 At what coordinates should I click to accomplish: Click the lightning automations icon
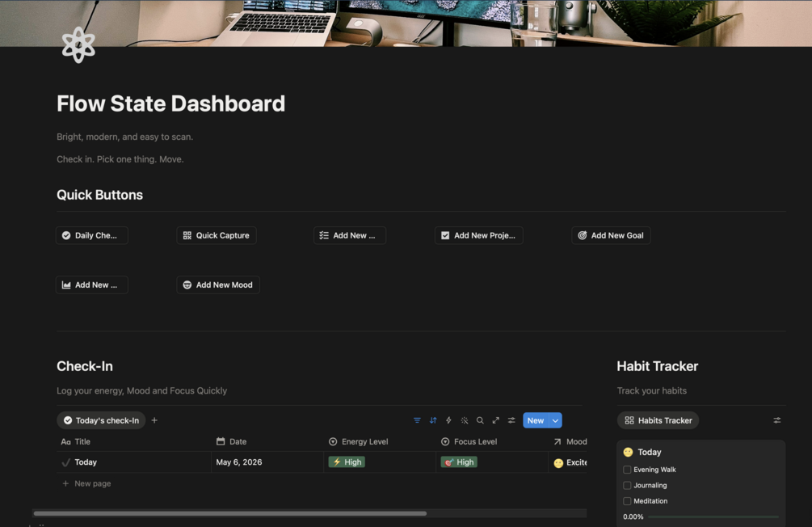448,420
